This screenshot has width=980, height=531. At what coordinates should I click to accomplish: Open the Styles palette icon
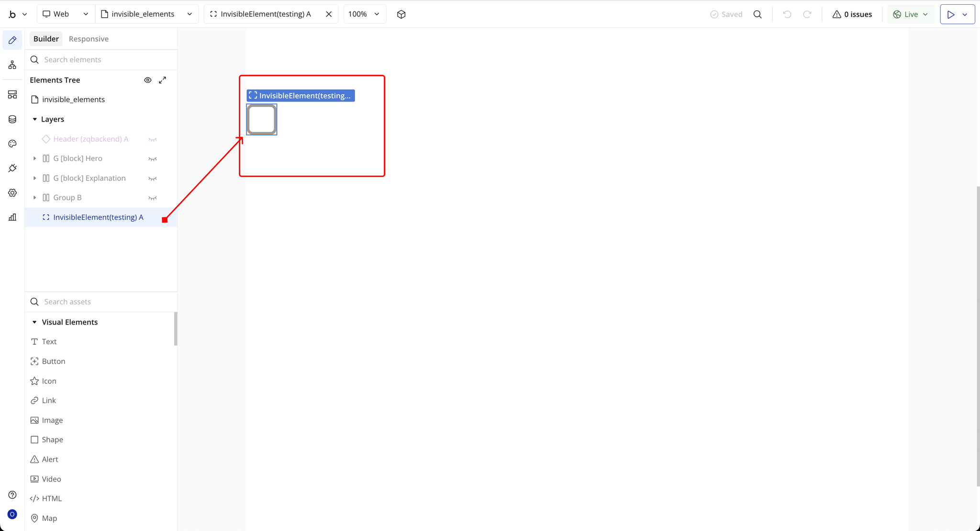point(12,144)
